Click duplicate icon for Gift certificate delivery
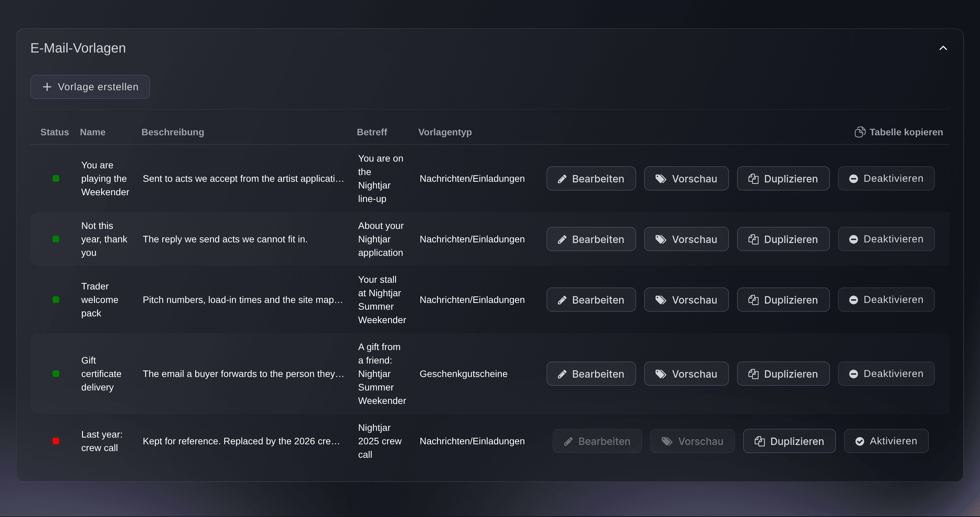980x517 pixels. click(753, 374)
